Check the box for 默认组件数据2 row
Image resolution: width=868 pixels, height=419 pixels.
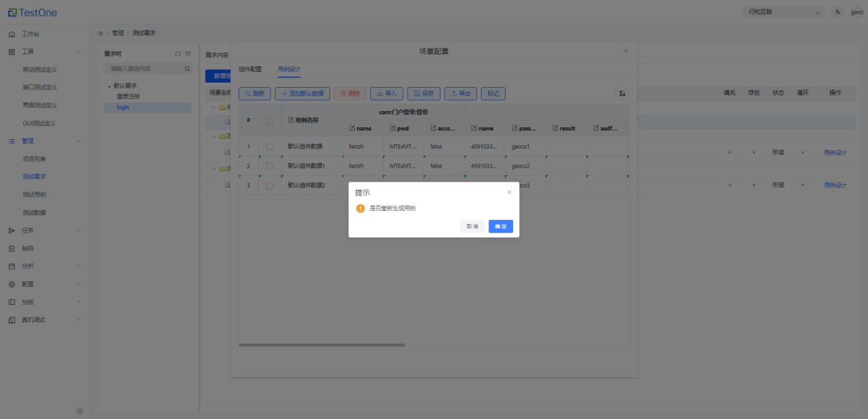(270, 186)
